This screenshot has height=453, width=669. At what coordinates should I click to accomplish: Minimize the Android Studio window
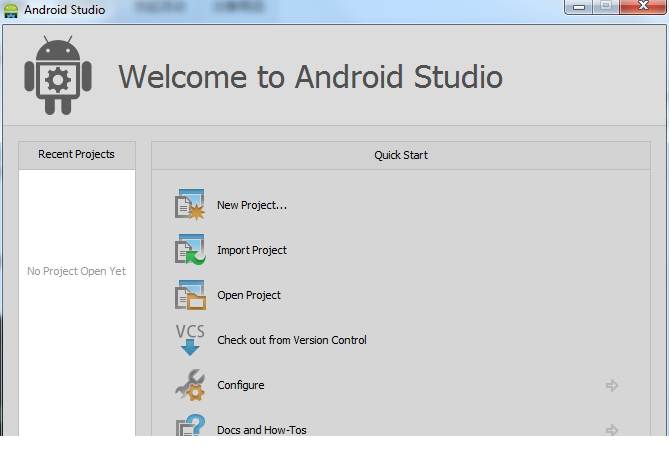point(579,6)
